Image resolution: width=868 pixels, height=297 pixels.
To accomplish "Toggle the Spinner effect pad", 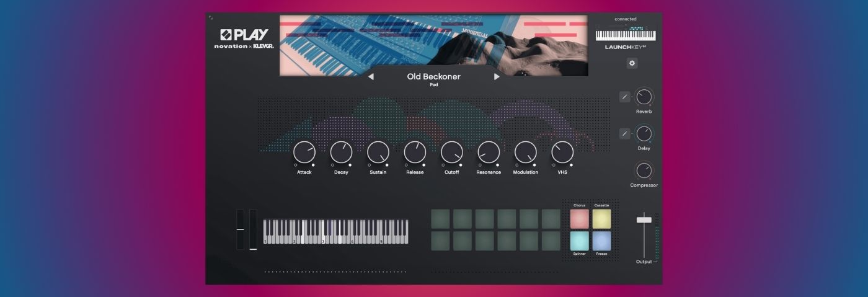I will point(579,241).
